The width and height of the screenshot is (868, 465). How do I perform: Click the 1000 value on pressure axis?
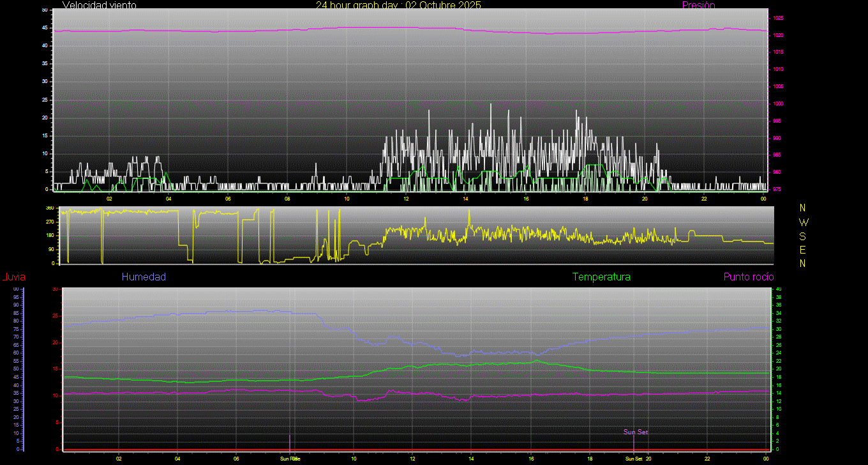tap(778, 103)
